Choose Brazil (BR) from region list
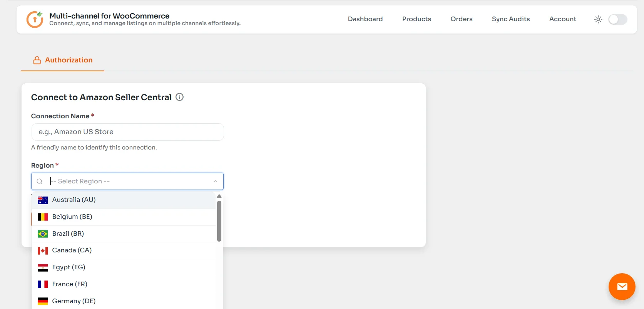 pyautogui.click(x=124, y=234)
